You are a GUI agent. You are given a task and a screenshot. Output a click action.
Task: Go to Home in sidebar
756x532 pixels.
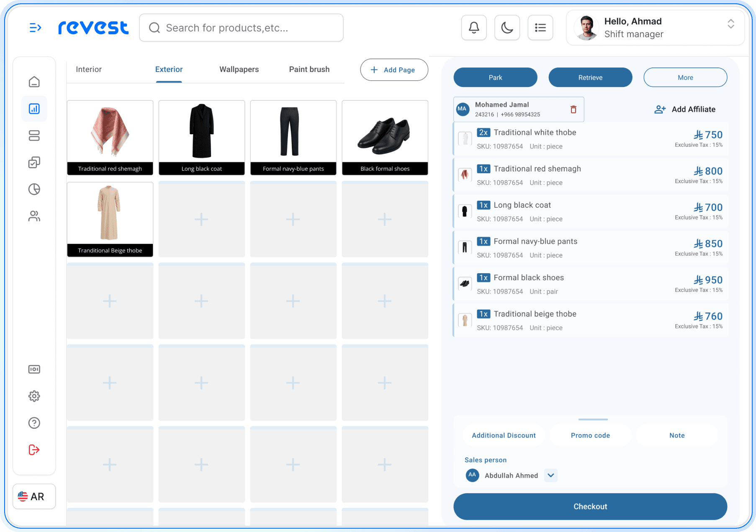pyautogui.click(x=34, y=82)
